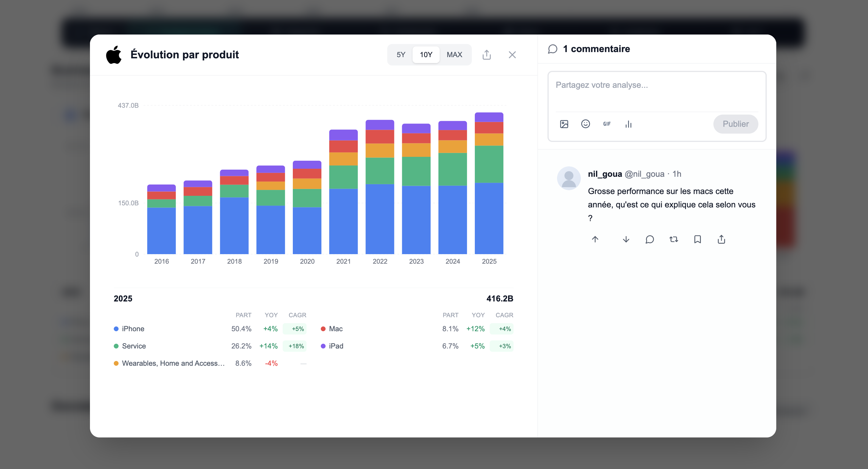
Task: Click the share icon beside the MAX button
Action: (x=486, y=54)
